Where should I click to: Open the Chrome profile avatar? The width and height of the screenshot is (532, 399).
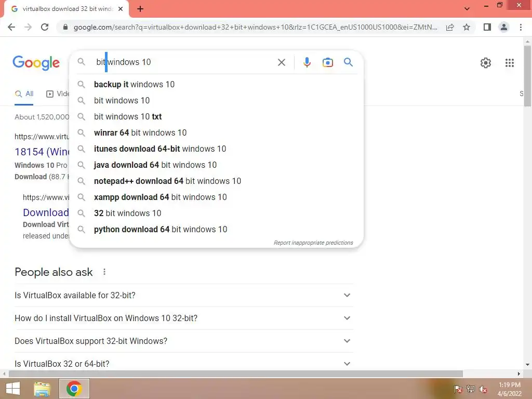coord(504,27)
